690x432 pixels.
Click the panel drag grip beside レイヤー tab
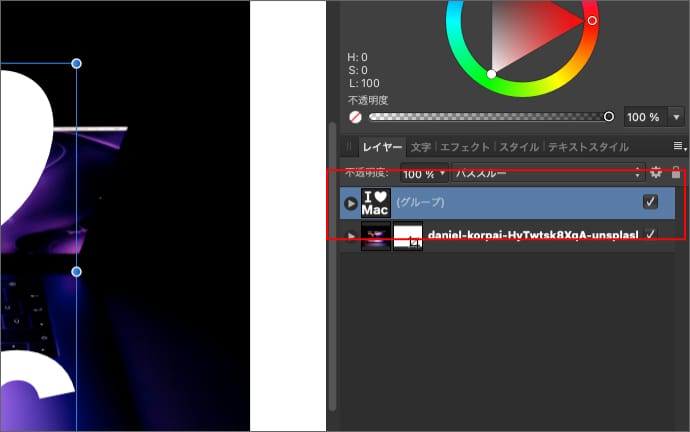(349, 147)
